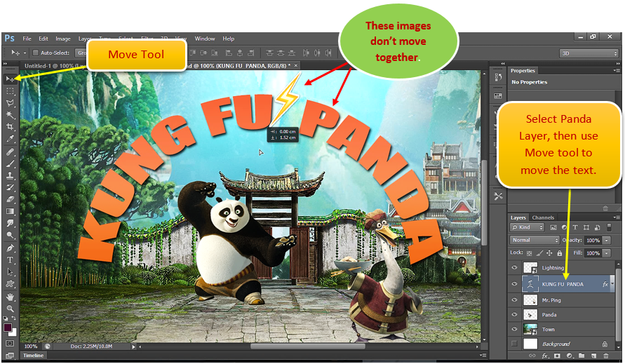Click the Delete layer trash icon
The image size is (625, 364).
[606, 356]
